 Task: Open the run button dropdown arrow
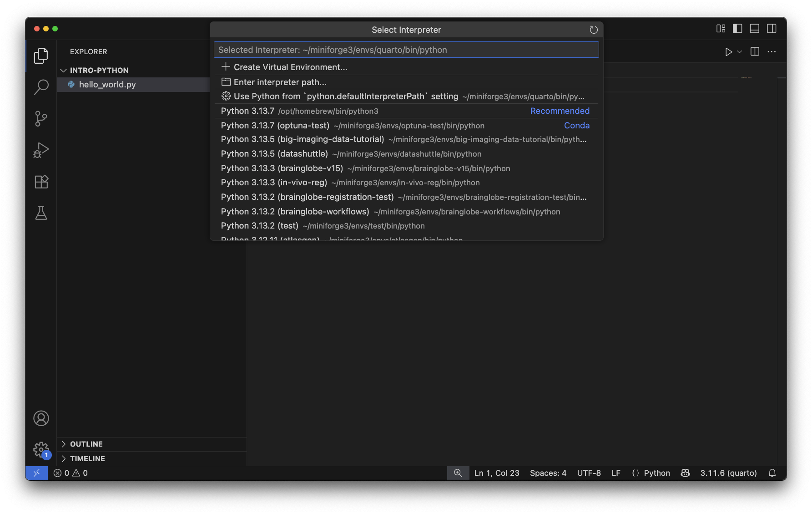tap(740, 52)
